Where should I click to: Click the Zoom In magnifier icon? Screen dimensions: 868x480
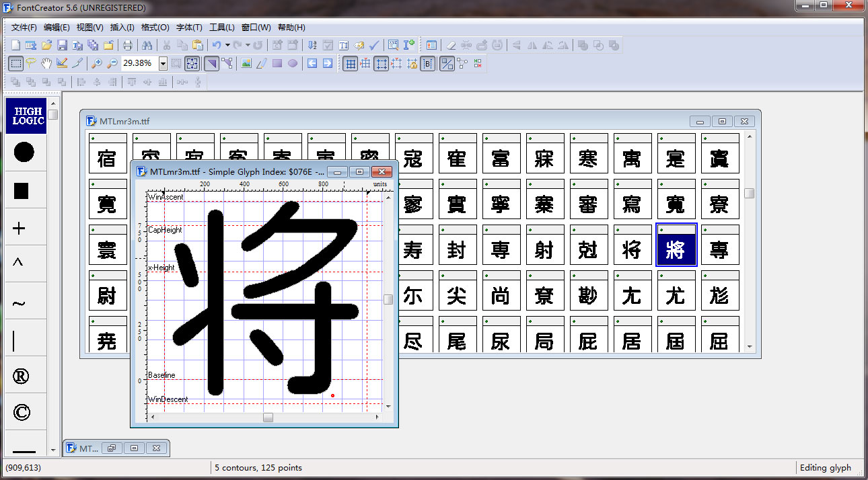[97, 63]
